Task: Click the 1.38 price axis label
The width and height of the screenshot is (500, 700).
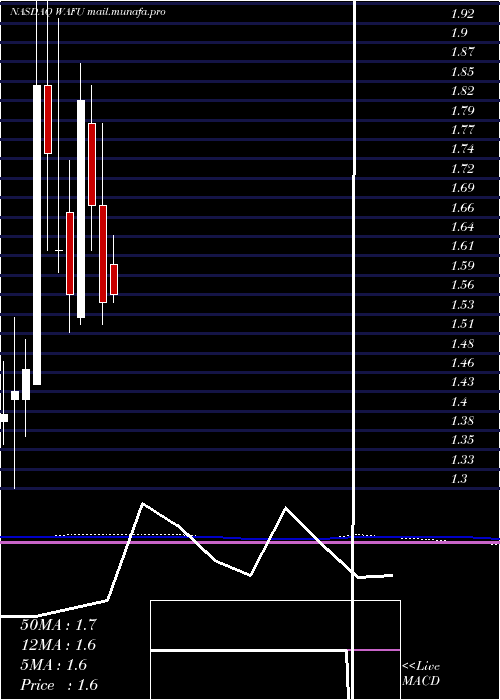Action: tap(462, 421)
